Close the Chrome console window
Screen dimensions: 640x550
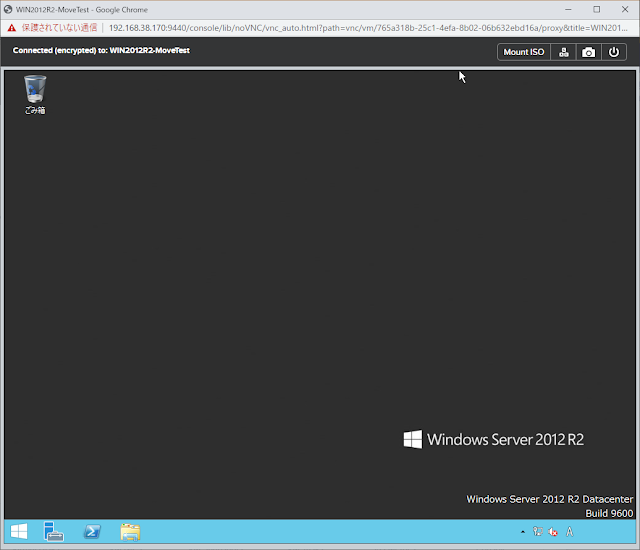coord(624,9)
